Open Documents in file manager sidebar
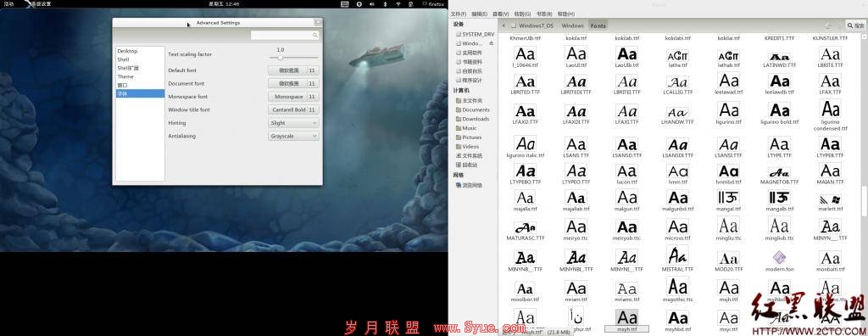Viewport: 868px width, 336px height. pos(472,109)
